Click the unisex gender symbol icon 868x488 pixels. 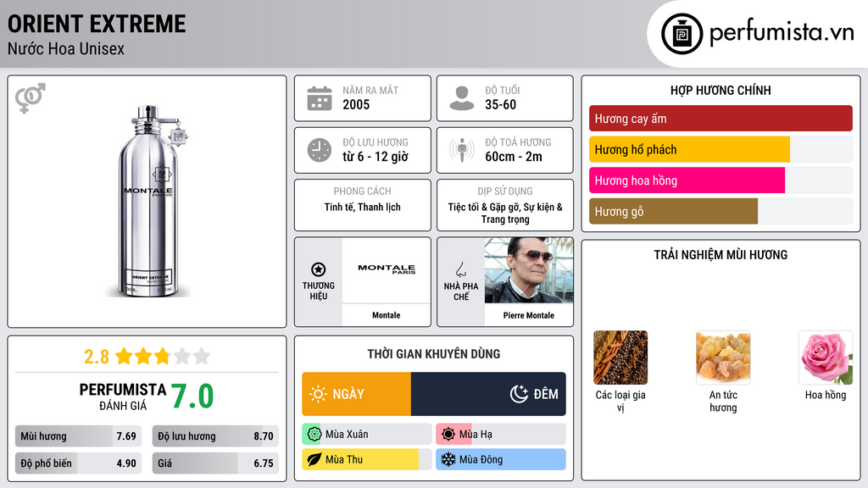(31, 98)
